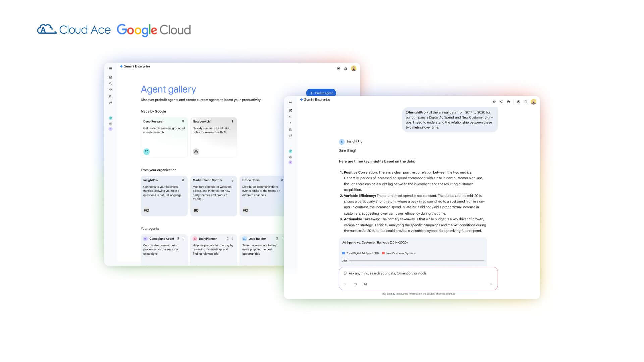Click user profile avatar in chat window
This screenshot has height=362, width=644.
click(533, 102)
